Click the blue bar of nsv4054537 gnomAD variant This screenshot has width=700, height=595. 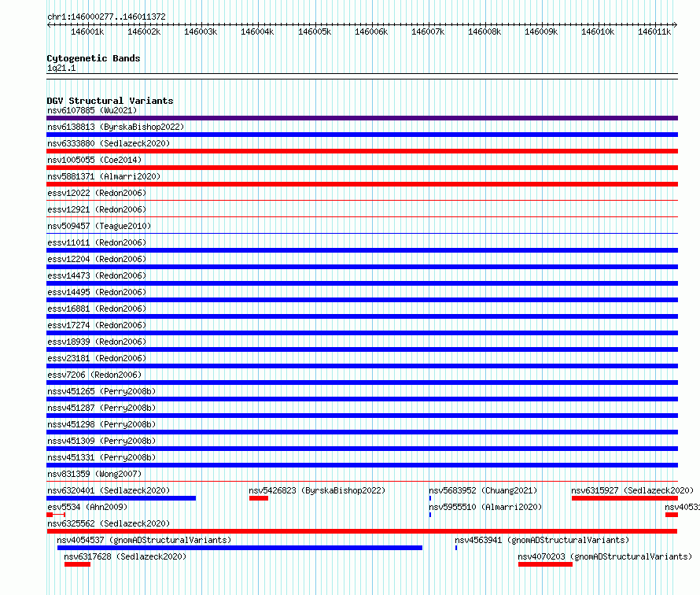click(x=240, y=548)
